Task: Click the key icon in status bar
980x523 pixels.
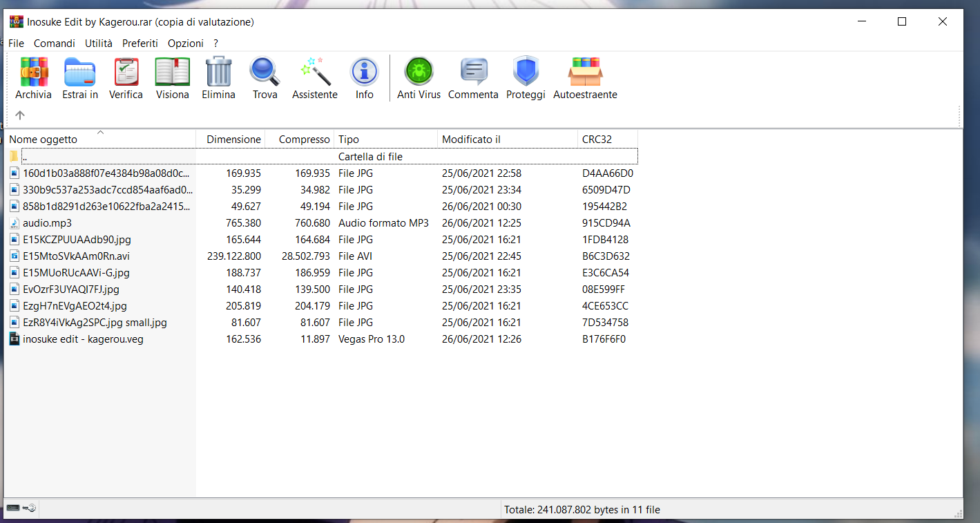Action: 29,508
